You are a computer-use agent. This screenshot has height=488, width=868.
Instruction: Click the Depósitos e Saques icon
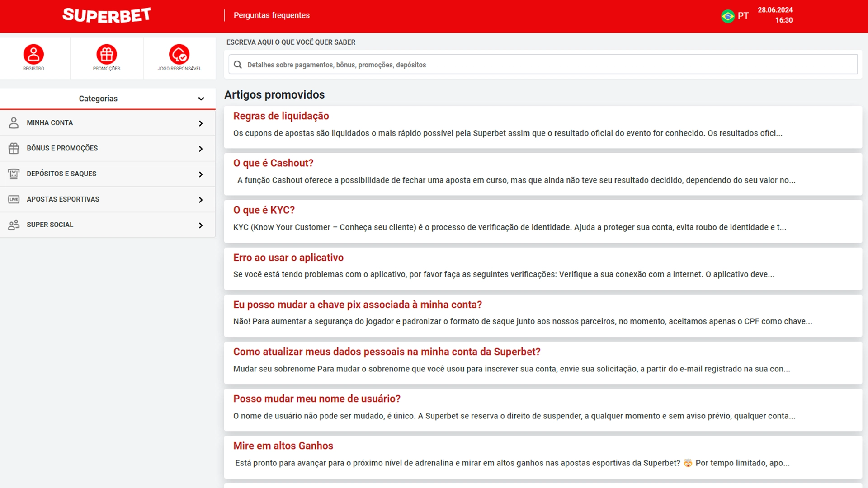pos(14,174)
